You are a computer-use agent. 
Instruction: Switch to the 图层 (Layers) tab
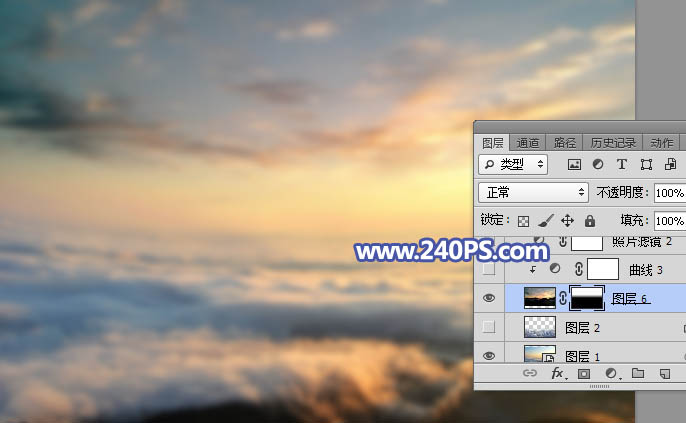tap(493, 143)
